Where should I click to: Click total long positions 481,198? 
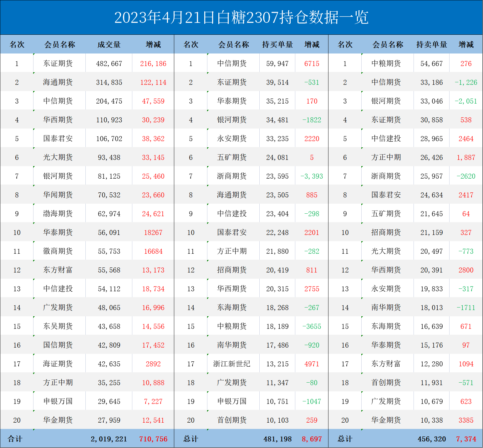(x=277, y=439)
